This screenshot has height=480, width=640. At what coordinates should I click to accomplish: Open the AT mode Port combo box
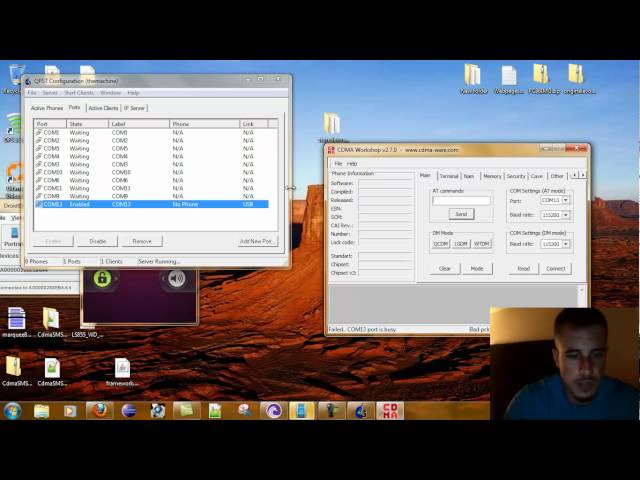tap(555, 200)
